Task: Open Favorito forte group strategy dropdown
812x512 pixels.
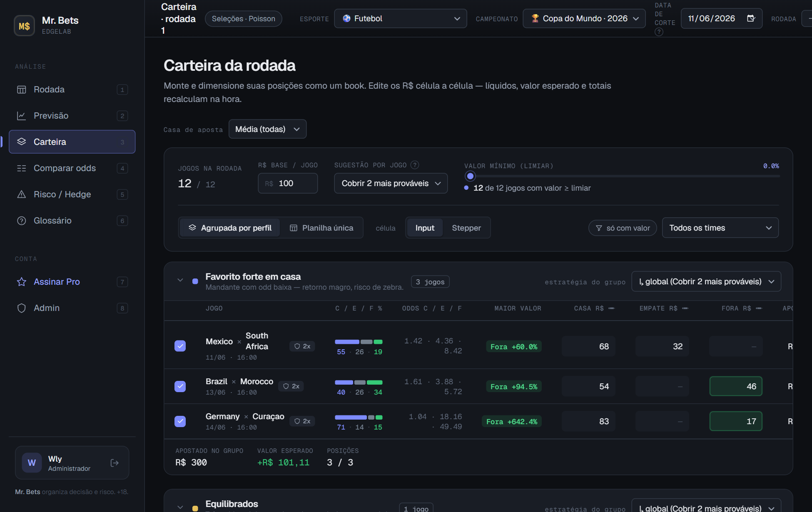Action: coord(706,281)
